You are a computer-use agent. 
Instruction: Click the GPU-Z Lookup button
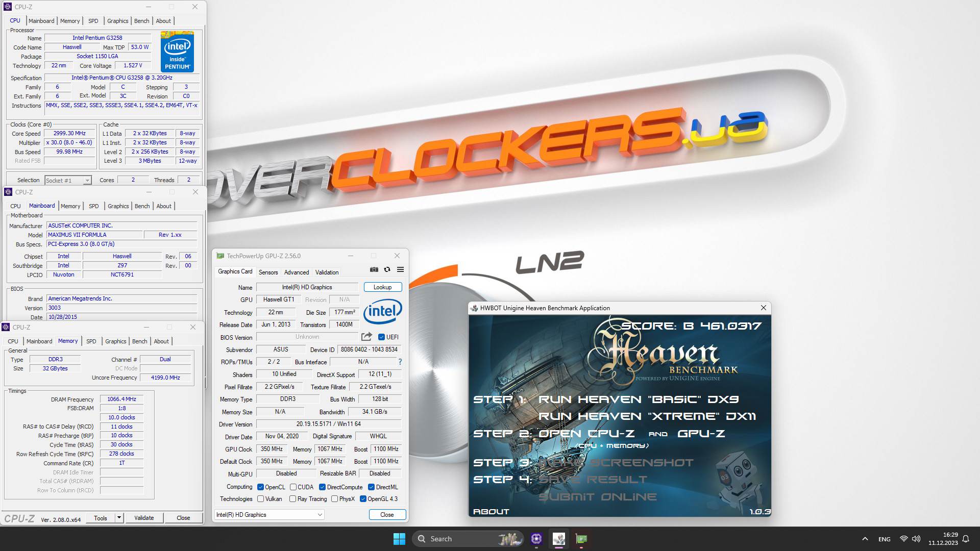383,287
